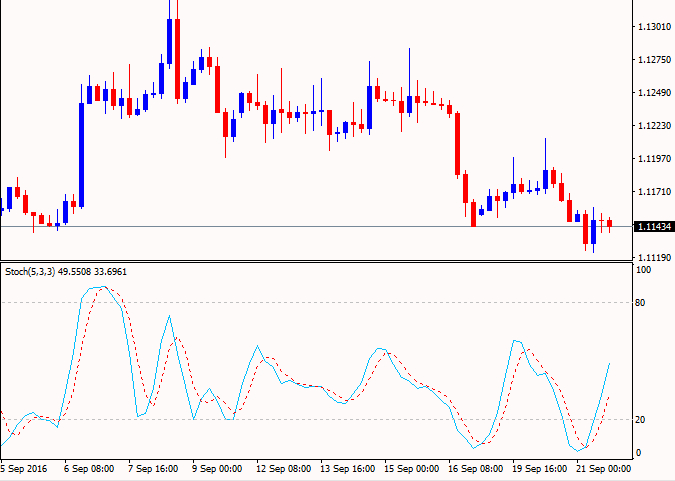Click the 5 Sep 2016 date label
Screen dimensions: 675x481
tap(24, 469)
